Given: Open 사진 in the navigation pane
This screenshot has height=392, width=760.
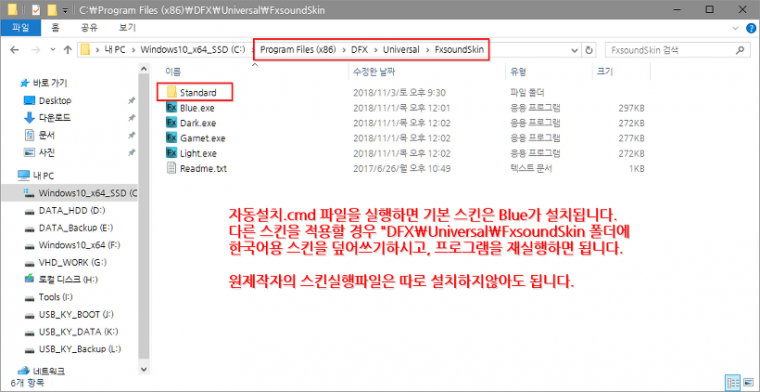Looking at the screenshot, I should click(47, 152).
